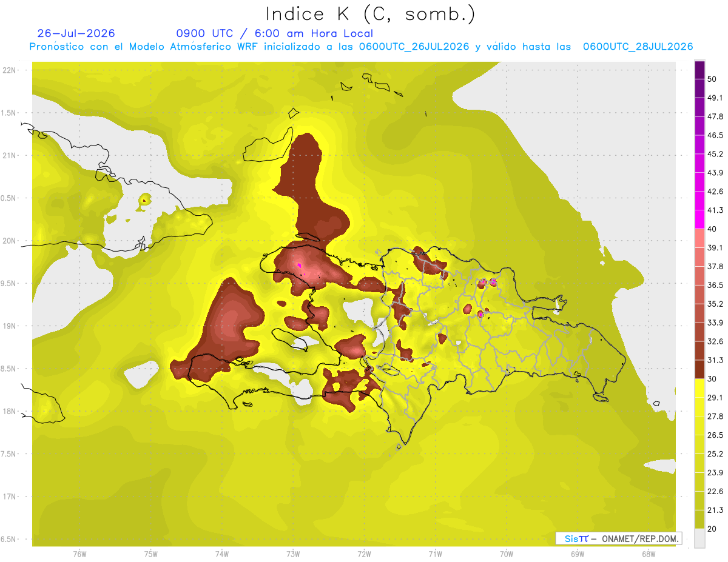Select the "72W" longitude label
The height and width of the screenshot is (562, 728).
coord(364,554)
